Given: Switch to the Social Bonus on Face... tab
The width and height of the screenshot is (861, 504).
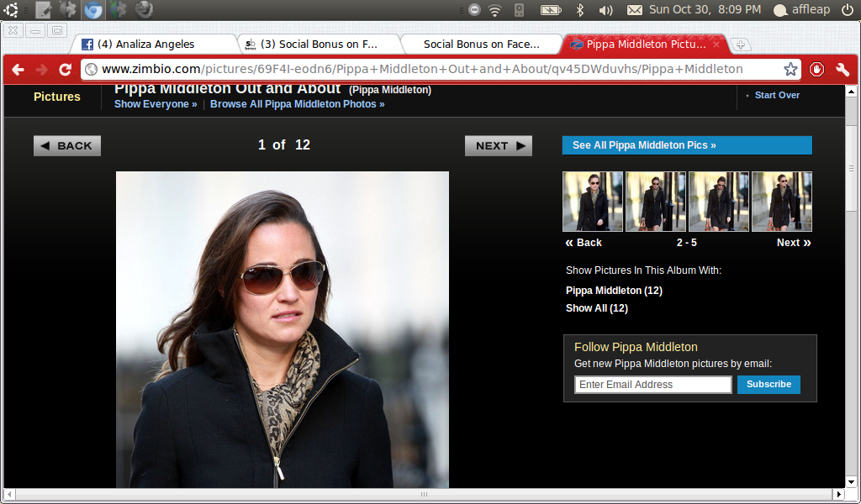Looking at the screenshot, I should tap(481, 45).
